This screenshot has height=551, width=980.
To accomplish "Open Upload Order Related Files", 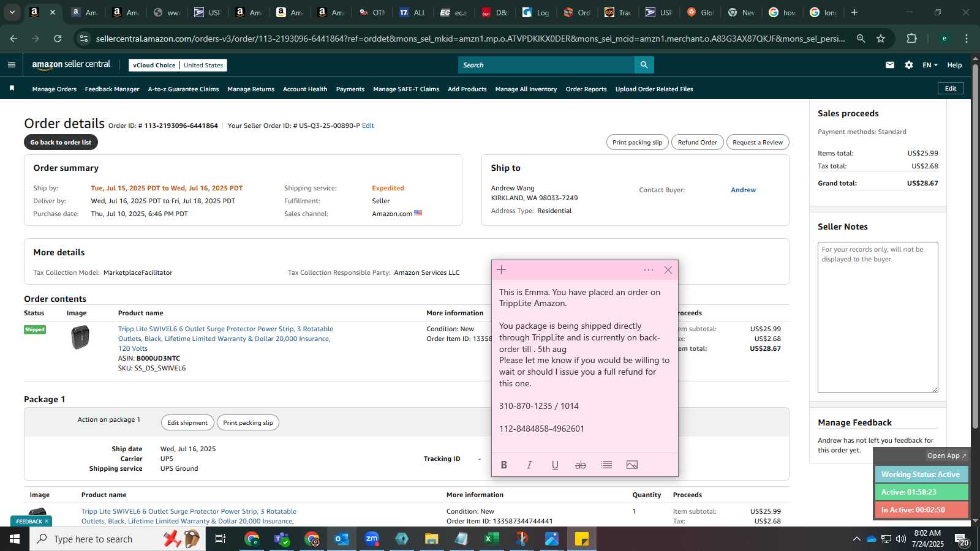I will coord(654,89).
